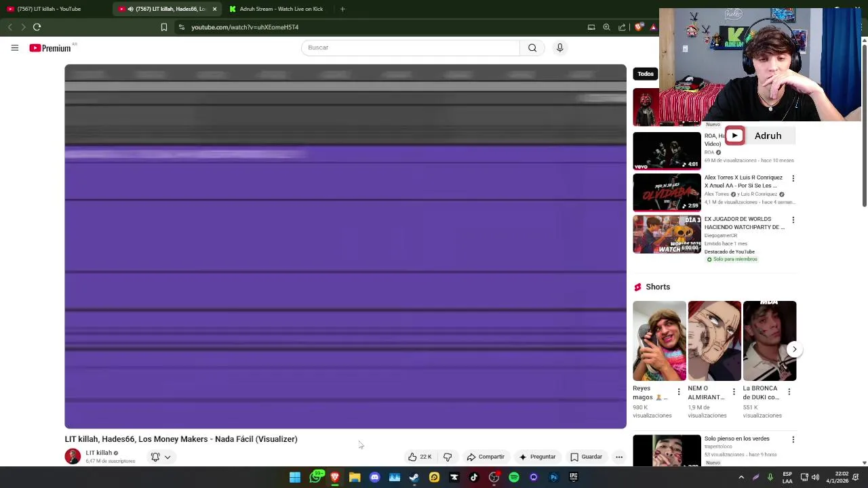Screen dimensions: 868x488
Task: Click the Compartir share button
Action: point(486,457)
